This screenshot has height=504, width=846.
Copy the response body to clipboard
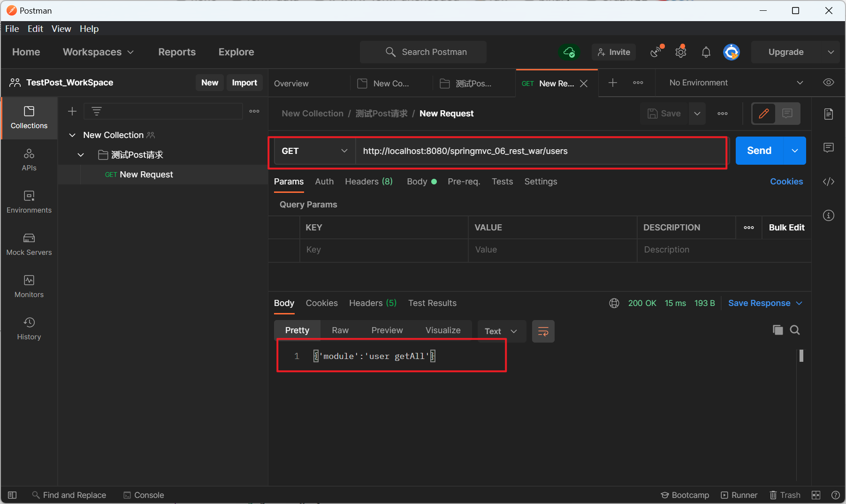click(777, 330)
